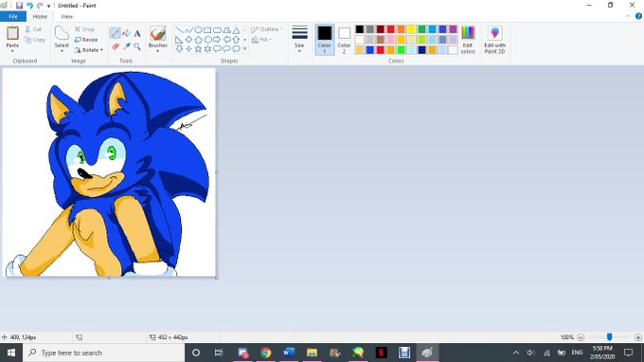
Task: Click the Paste clipboard icon
Action: coord(12,33)
